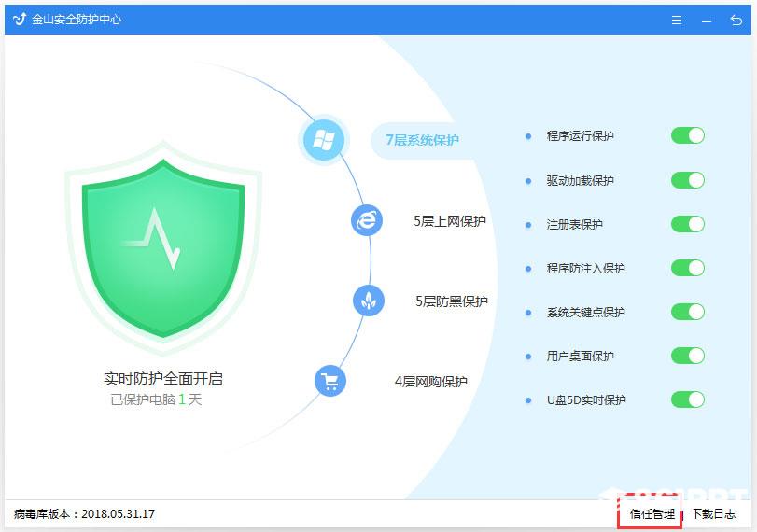This screenshot has width=757, height=532.
Task: Turn off 注册表保护 switch
Action: point(688,224)
